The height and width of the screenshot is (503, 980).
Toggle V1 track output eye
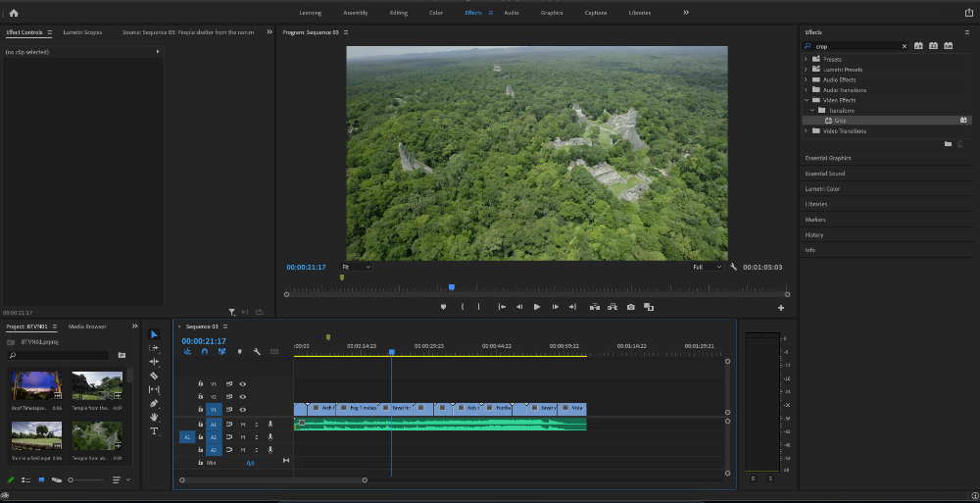click(242, 410)
